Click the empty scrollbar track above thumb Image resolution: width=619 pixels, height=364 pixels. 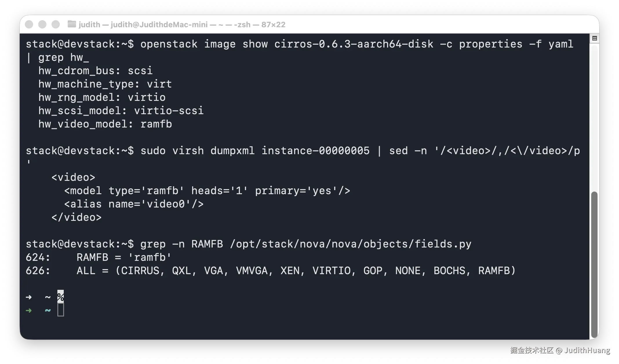pyautogui.click(x=594, y=116)
